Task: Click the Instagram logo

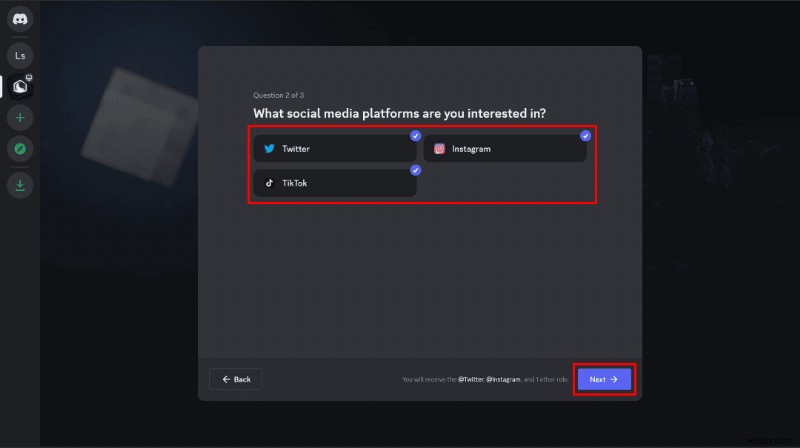Action: pyautogui.click(x=439, y=148)
